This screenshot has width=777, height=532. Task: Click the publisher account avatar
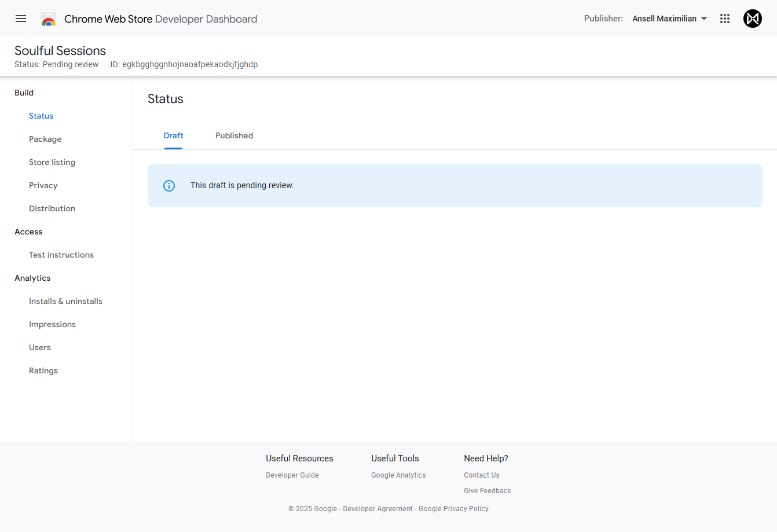pyautogui.click(x=753, y=18)
